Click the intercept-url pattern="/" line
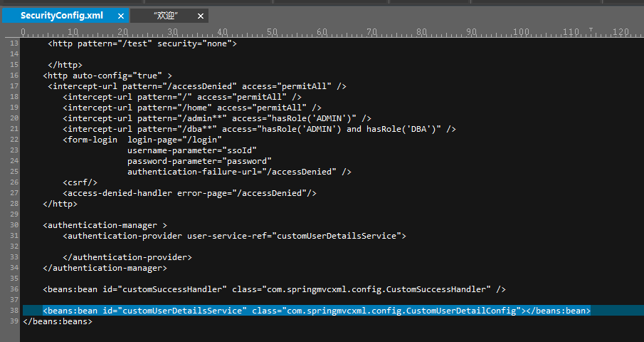 click(182, 97)
